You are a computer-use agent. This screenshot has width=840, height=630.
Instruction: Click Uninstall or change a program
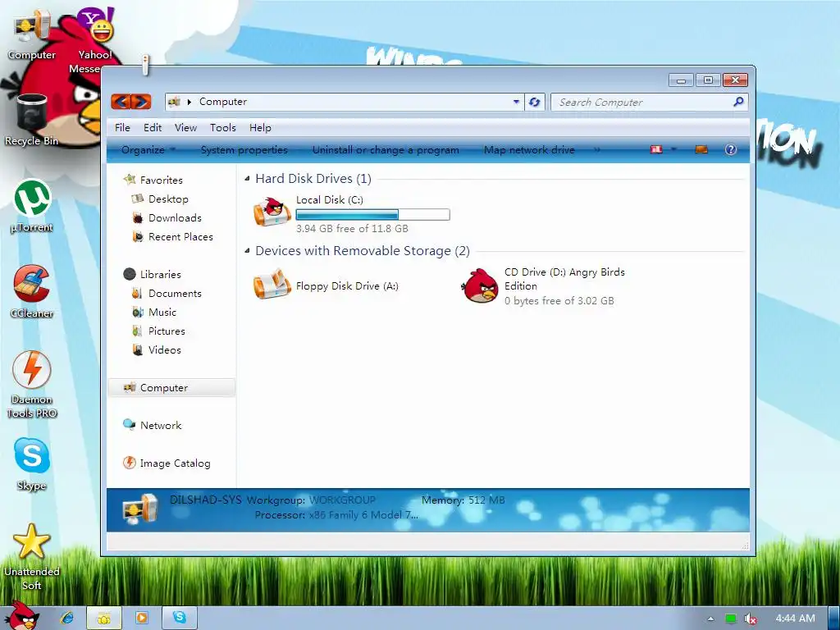tap(386, 150)
